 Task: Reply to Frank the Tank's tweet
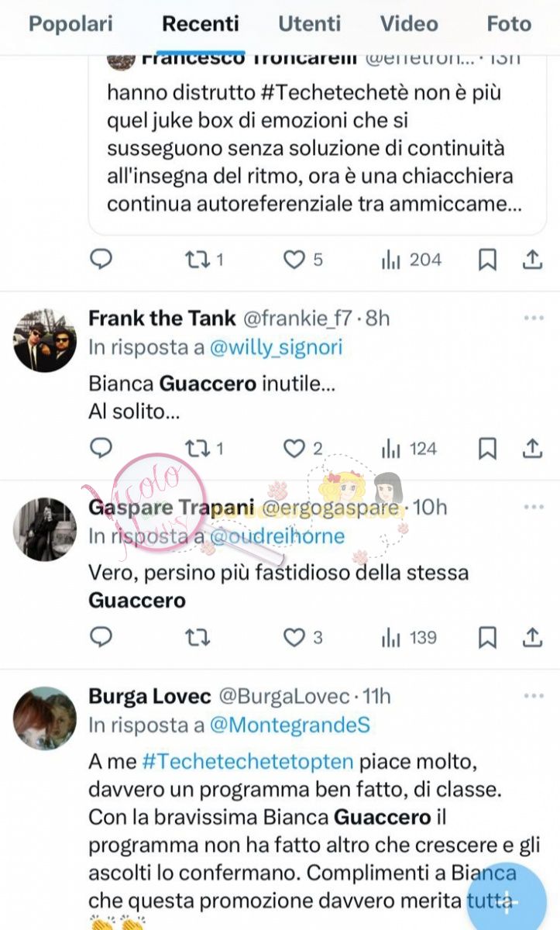(101, 448)
